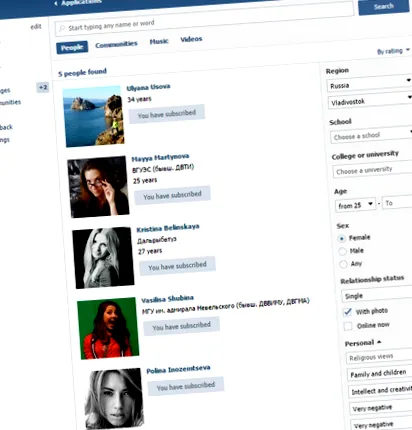The width and height of the screenshot is (412, 430).
Task: Open Vasilisa Shubina's profile link
Action: pyautogui.click(x=167, y=299)
